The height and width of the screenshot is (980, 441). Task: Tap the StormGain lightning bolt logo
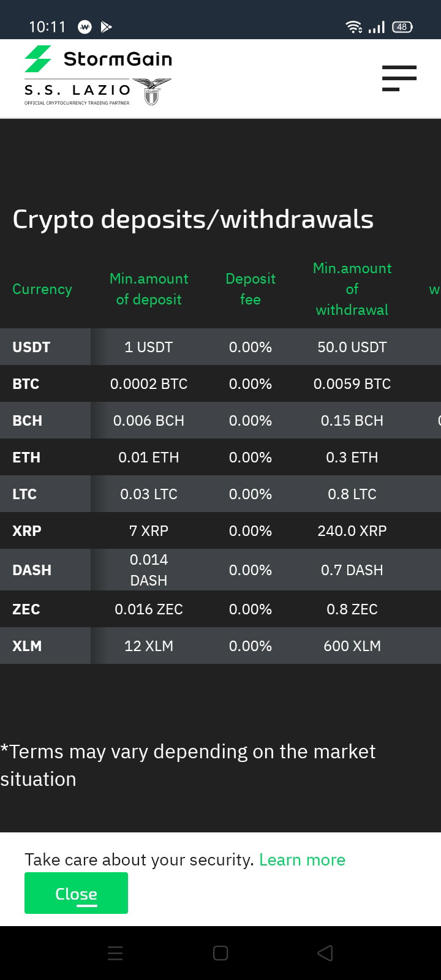38,59
